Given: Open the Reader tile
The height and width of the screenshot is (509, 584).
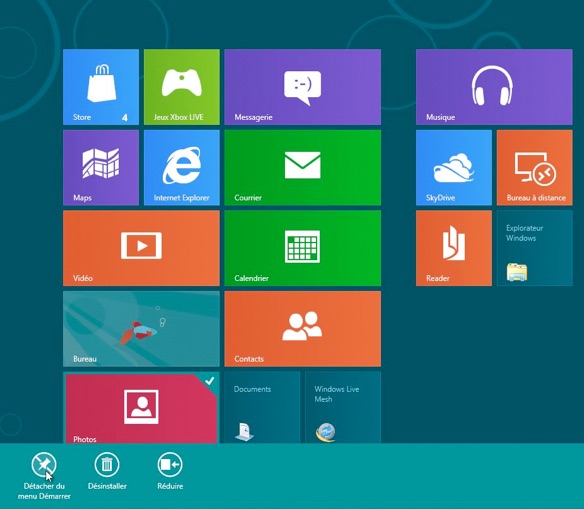Looking at the screenshot, I should (x=454, y=248).
